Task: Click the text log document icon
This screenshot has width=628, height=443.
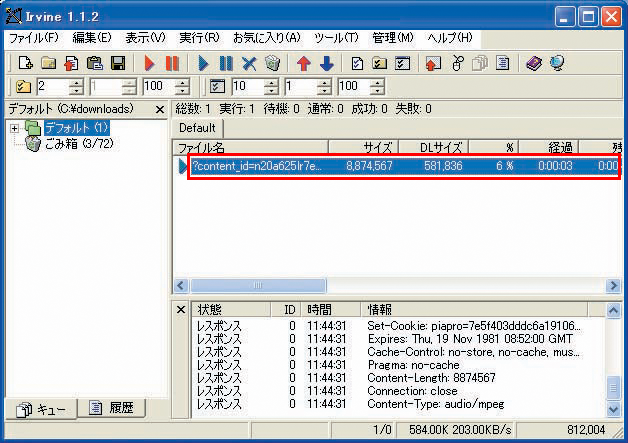Action: pos(502,63)
